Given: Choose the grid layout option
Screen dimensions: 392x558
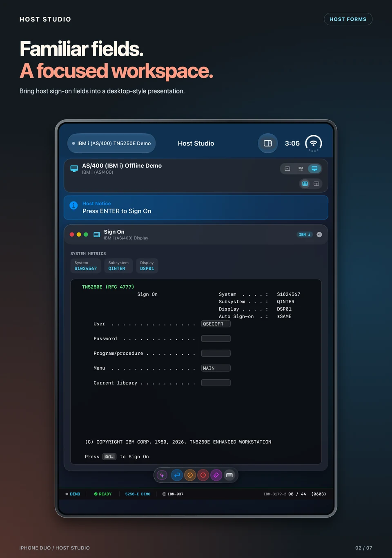Looking at the screenshot, I should coord(305,184).
